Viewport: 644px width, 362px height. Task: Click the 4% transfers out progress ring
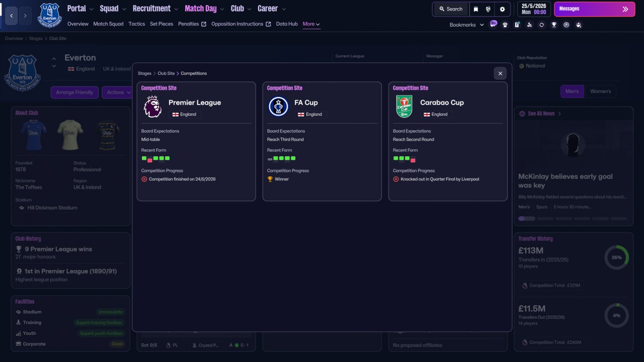pos(616,315)
